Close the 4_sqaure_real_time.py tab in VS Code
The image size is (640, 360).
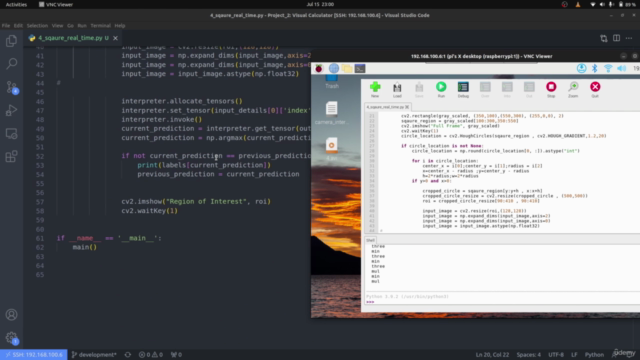(116, 38)
